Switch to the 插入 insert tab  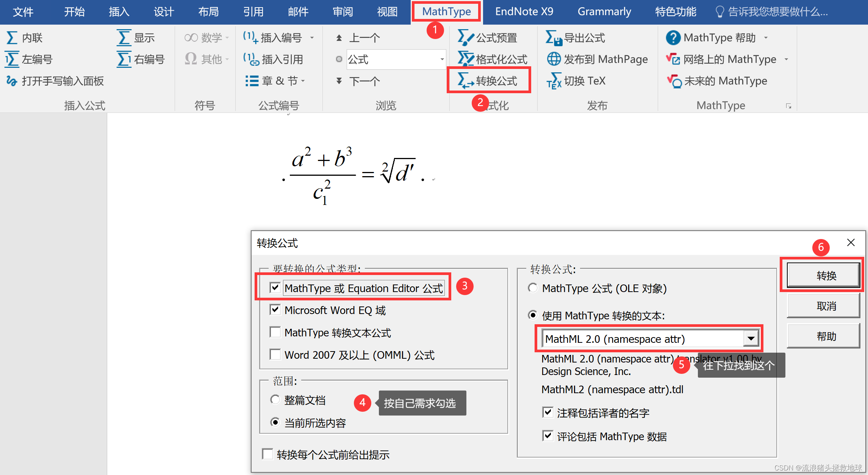click(x=119, y=12)
